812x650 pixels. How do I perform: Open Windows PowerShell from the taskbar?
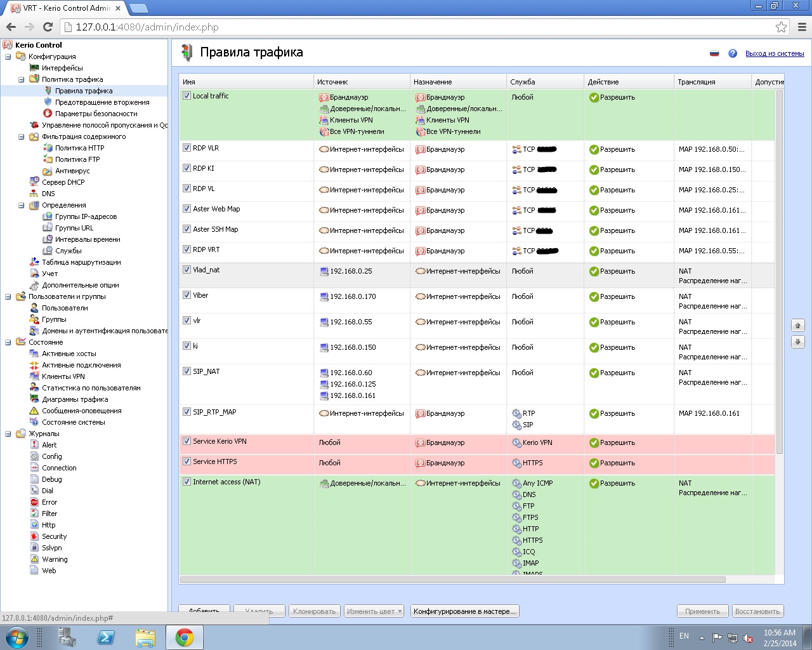point(106,637)
